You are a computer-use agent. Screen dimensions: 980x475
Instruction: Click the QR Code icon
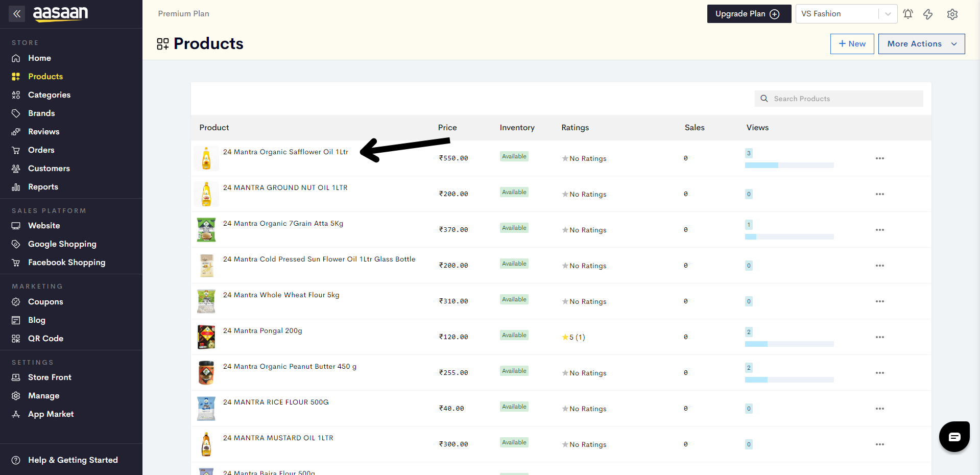pyautogui.click(x=16, y=339)
